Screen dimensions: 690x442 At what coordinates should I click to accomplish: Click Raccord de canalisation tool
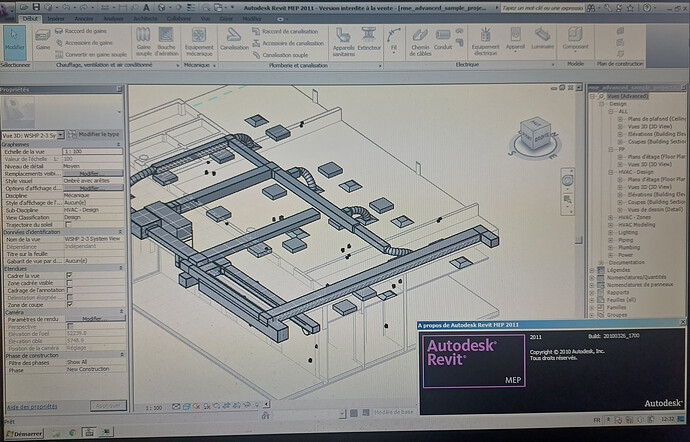coord(285,32)
